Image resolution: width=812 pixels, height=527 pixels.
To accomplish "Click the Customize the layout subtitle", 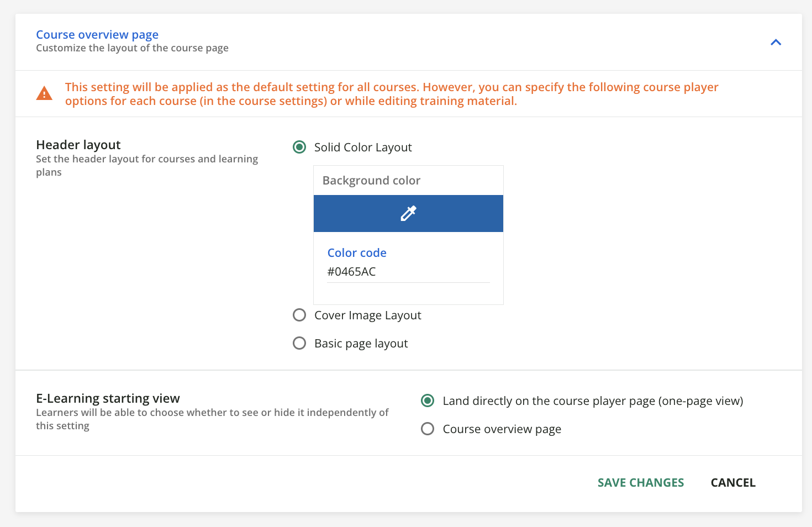I will point(132,48).
